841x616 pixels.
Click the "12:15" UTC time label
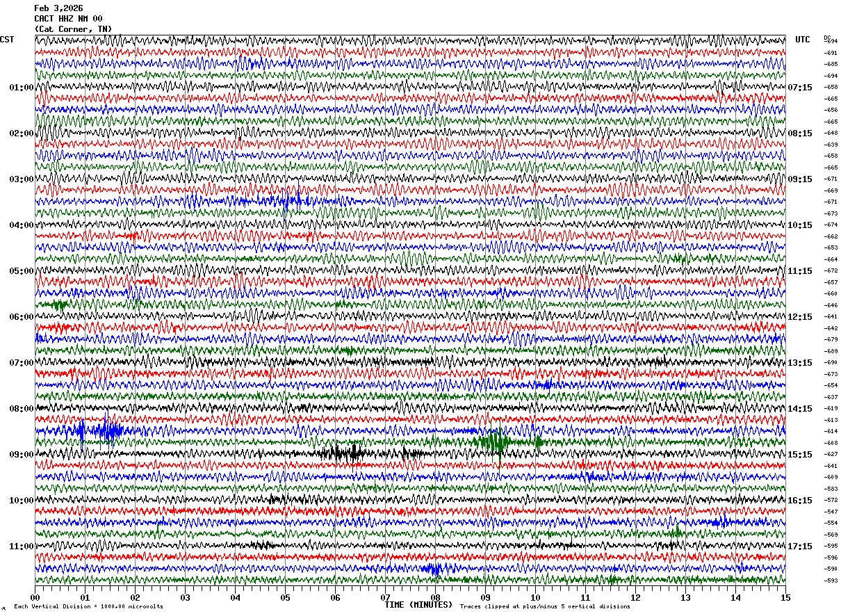[x=799, y=317]
